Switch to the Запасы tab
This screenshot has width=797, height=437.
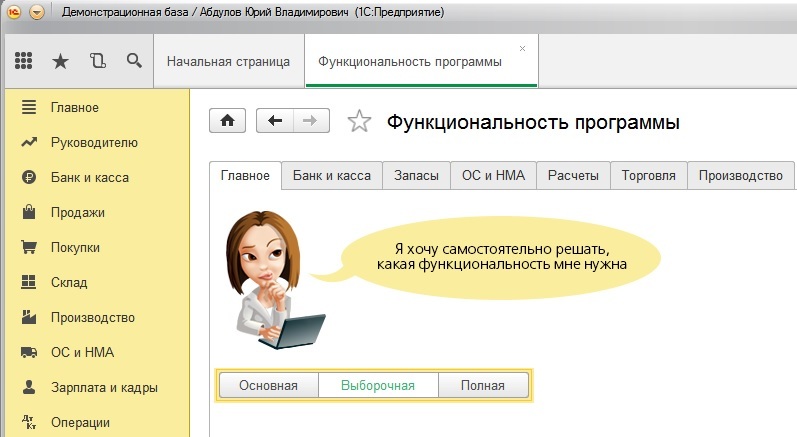(416, 175)
